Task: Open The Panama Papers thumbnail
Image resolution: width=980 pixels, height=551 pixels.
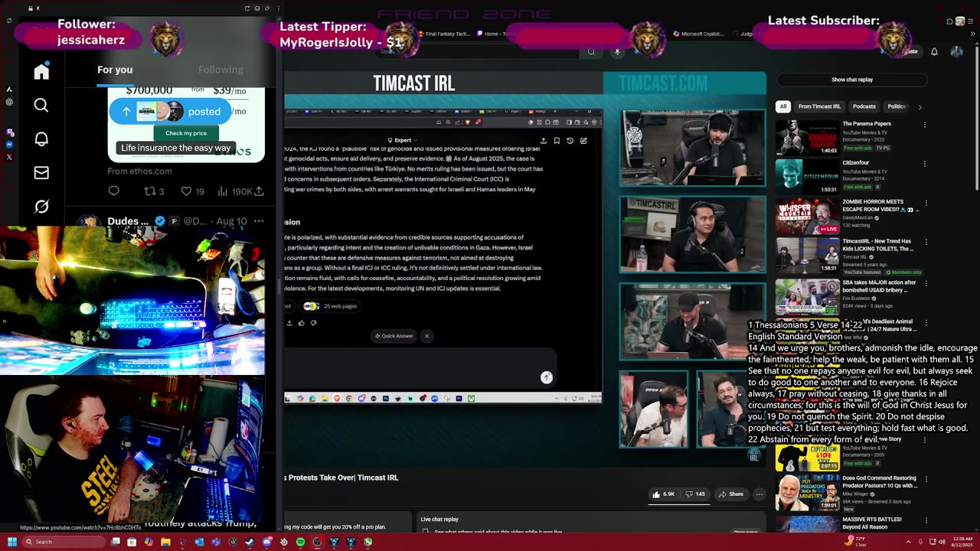Action: 807,137
